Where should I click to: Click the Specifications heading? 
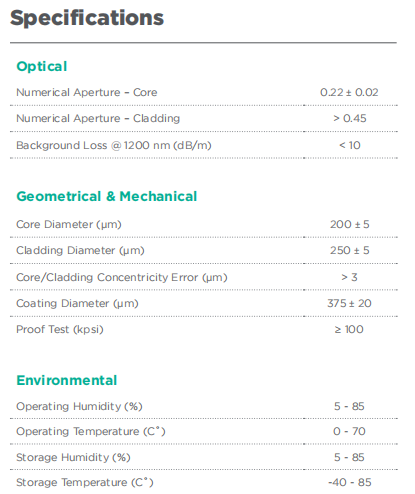click(87, 18)
